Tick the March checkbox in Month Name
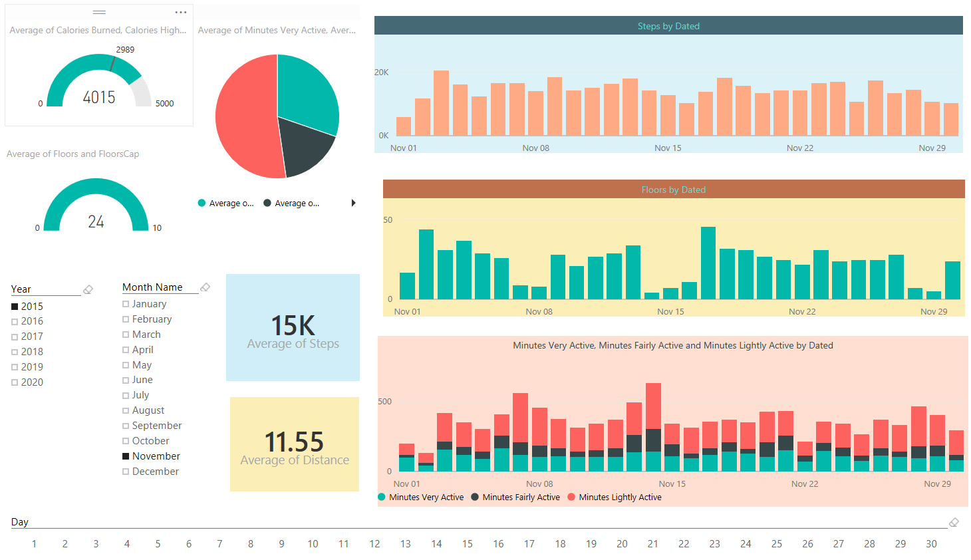The width and height of the screenshot is (971, 560). [126, 335]
